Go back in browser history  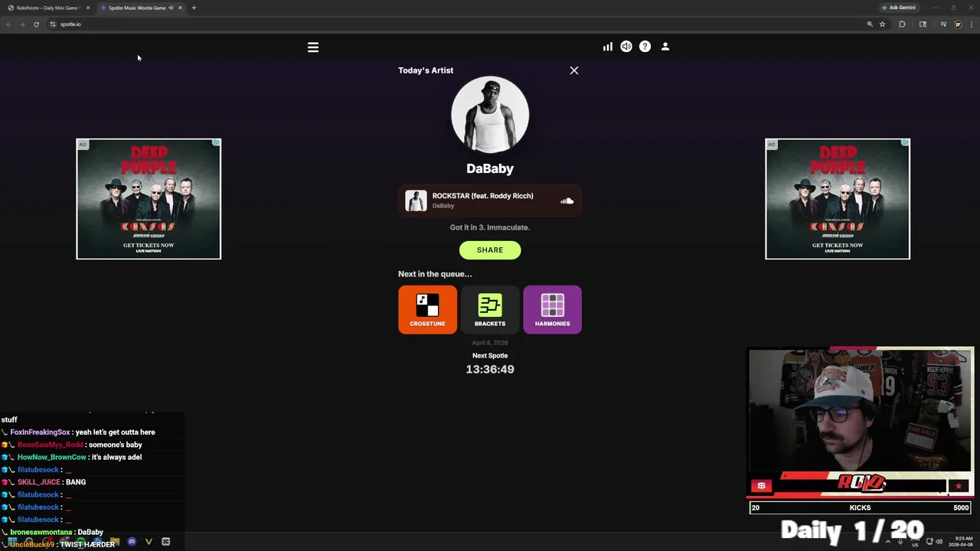(8, 24)
